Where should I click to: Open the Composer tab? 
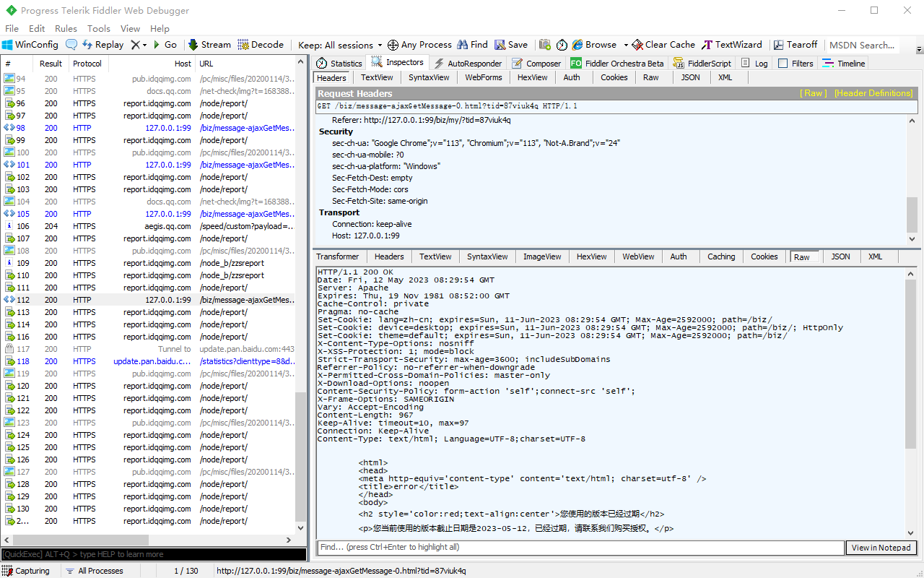(x=537, y=64)
